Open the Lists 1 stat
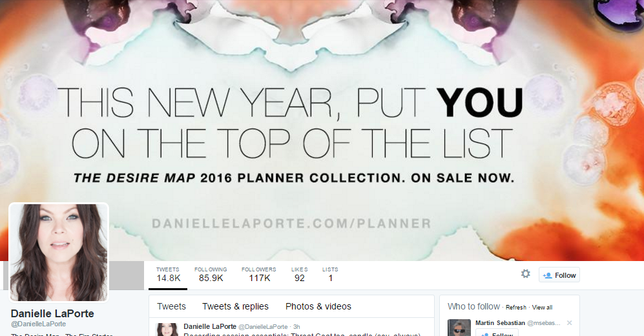The image size is (644, 336). (330, 275)
